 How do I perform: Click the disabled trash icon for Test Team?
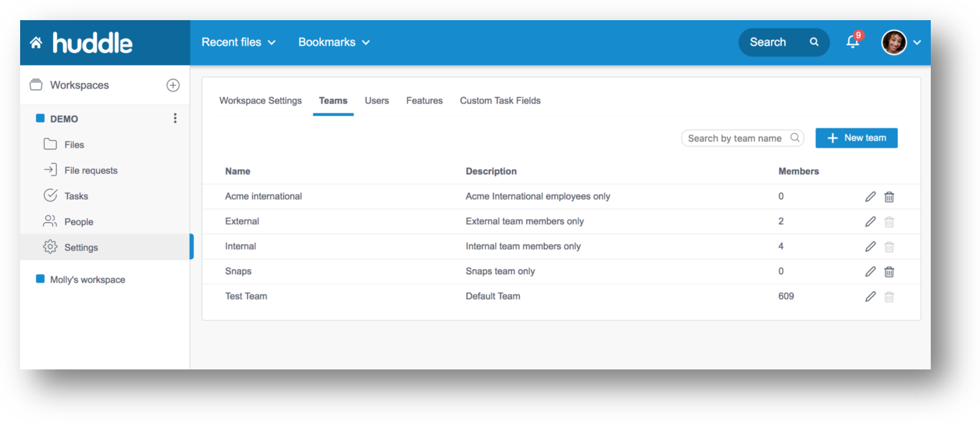click(889, 297)
